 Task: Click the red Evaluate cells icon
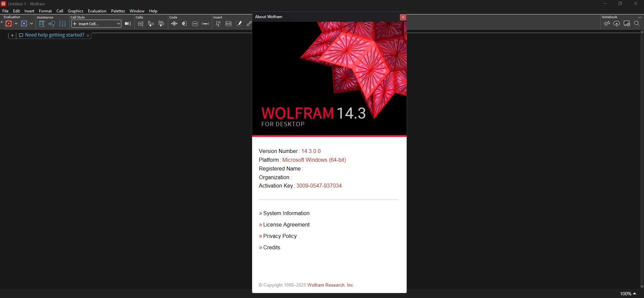point(9,24)
